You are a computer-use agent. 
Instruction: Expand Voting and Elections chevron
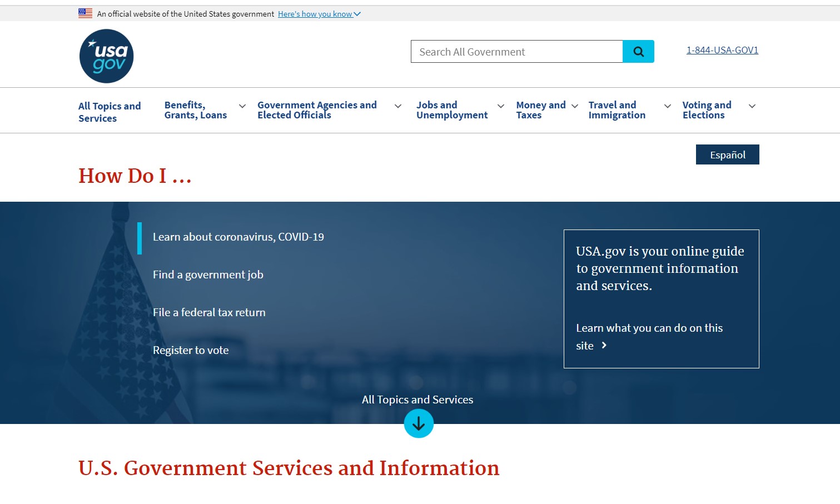point(752,106)
